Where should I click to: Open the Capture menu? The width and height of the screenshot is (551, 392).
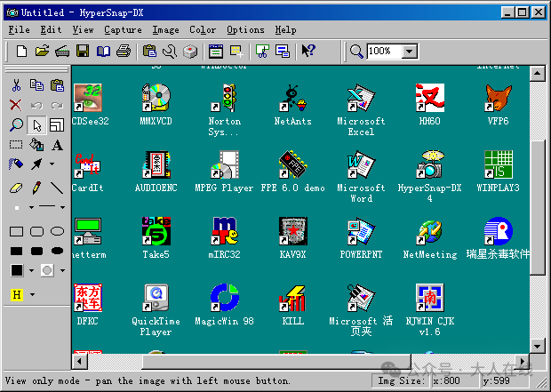point(123,30)
